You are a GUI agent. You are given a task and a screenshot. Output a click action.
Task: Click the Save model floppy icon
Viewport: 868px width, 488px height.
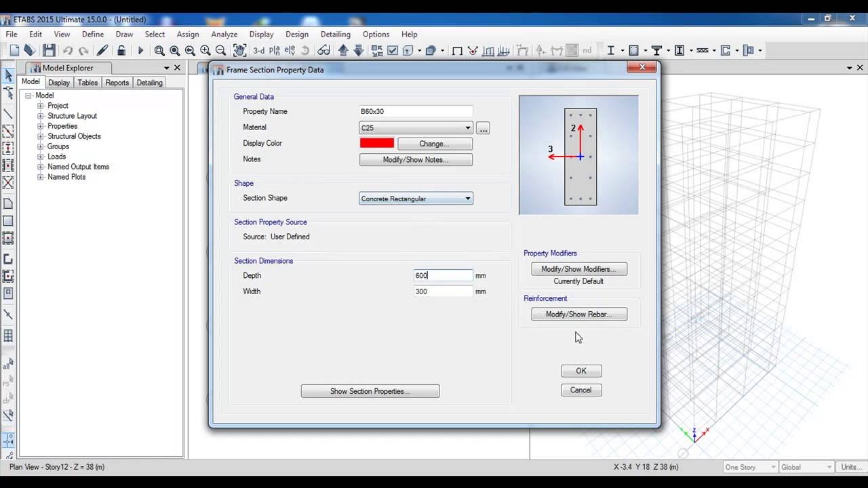[x=49, y=50]
